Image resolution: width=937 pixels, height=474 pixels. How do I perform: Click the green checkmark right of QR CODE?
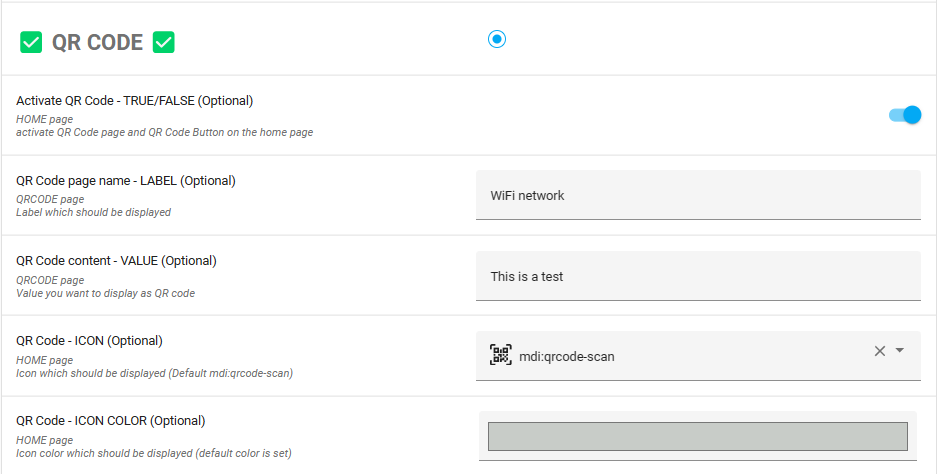pos(164,43)
